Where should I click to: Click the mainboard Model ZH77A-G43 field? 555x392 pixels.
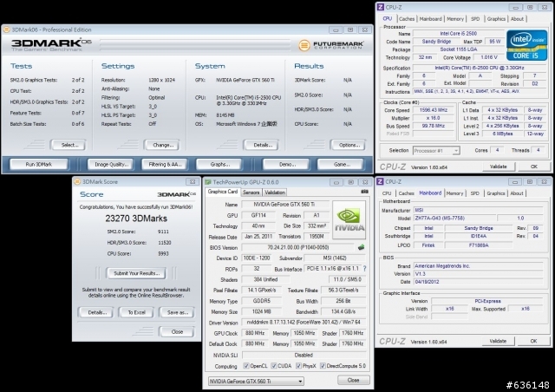[x=454, y=219]
